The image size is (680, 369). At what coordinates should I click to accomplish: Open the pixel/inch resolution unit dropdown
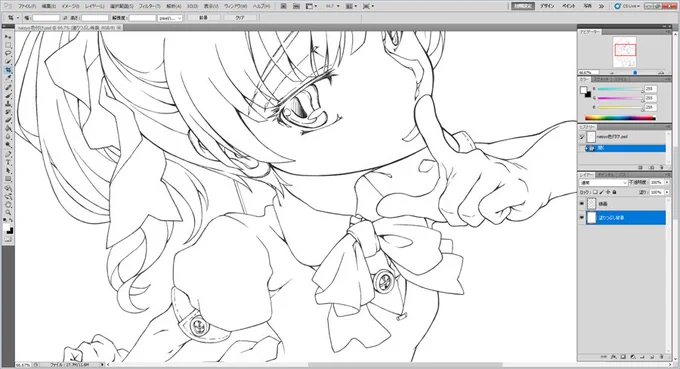(170, 18)
